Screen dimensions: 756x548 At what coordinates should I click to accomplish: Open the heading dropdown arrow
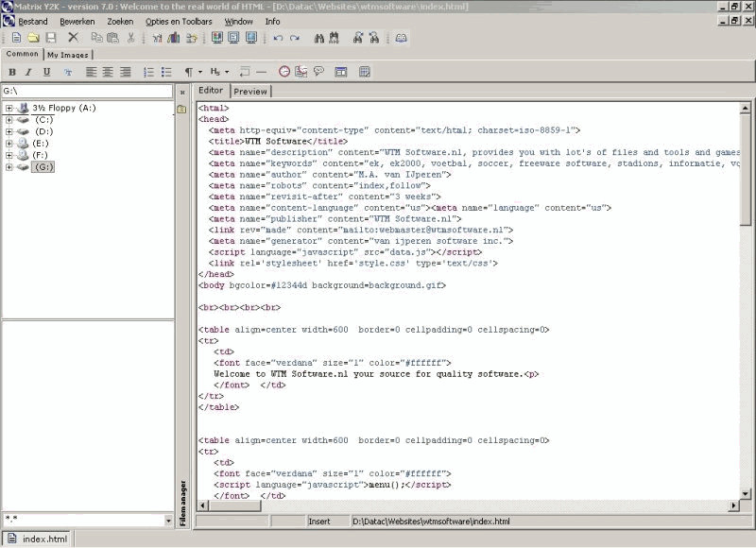pyautogui.click(x=227, y=73)
